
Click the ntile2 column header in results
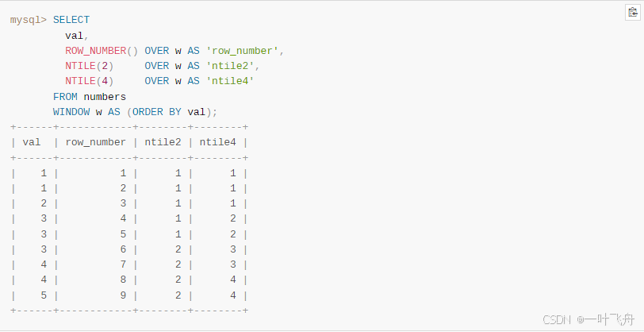tap(163, 143)
